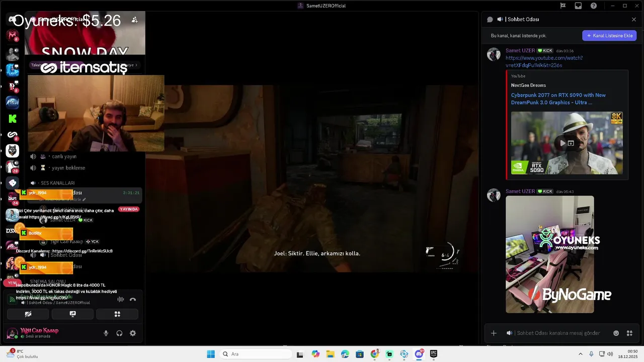Focus the Sohbet Odası message input field
The height and width of the screenshot is (362, 644).
point(558,333)
